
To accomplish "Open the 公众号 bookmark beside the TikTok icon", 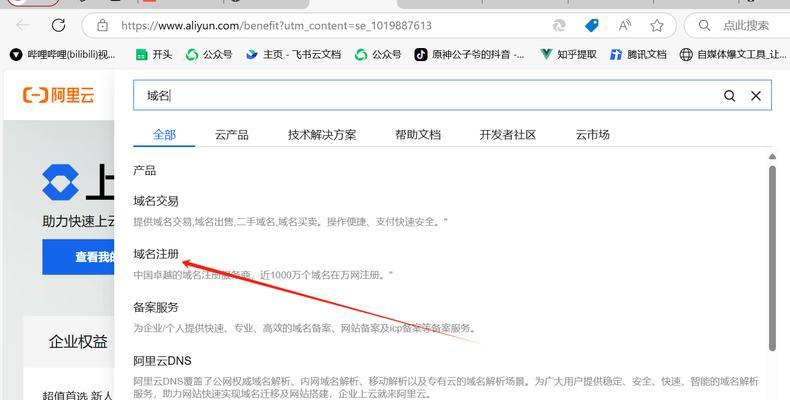I will pos(378,54).
